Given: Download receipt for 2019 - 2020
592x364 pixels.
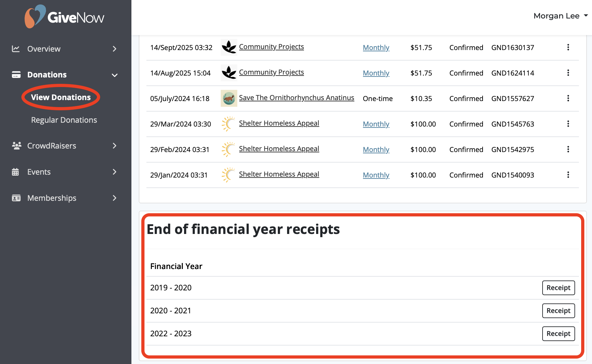Looking at the screenshot, I should click(559, 288).
